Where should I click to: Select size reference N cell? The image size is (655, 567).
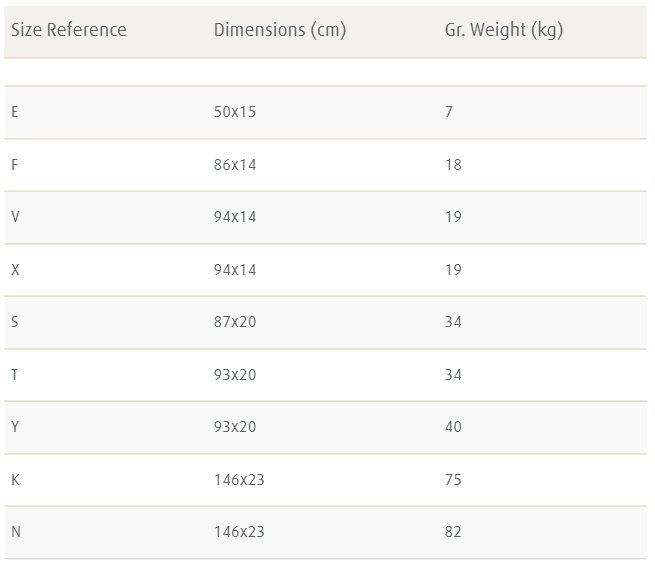[x=15, y=532]
